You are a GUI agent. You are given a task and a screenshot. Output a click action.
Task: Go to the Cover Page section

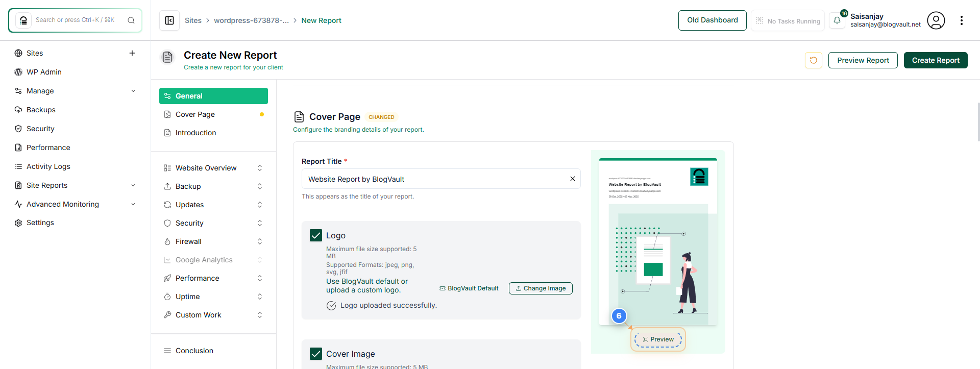pyautogui.click(x=213, y=114)
